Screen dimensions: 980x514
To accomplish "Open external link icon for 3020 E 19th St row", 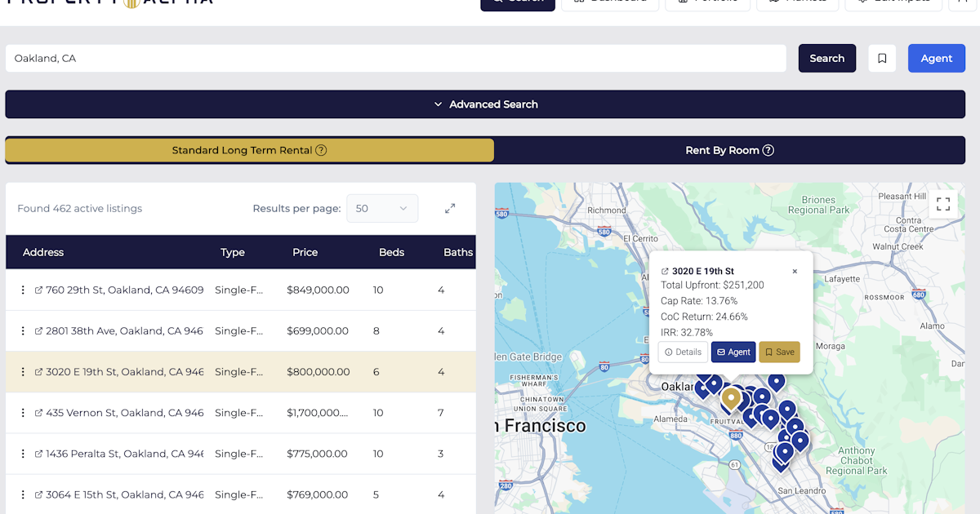I will coord(38,371).
